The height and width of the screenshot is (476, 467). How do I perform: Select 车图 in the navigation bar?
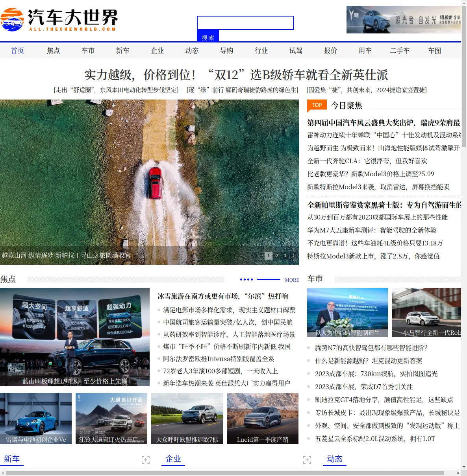(x=435, y=51)
